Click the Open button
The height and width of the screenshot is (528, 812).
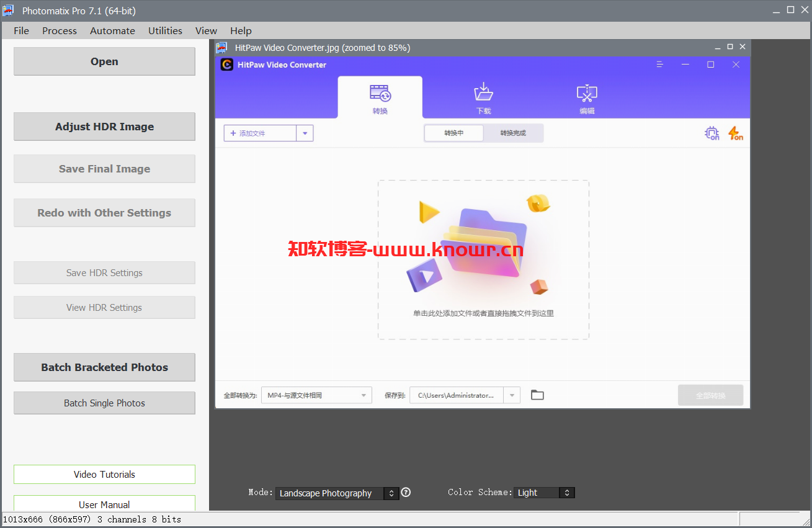coord(104,61)
